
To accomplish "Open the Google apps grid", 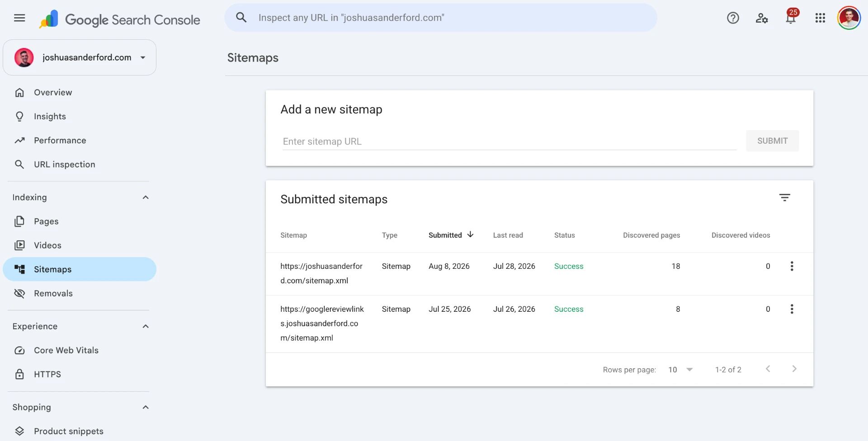I will tap(820, 18).
